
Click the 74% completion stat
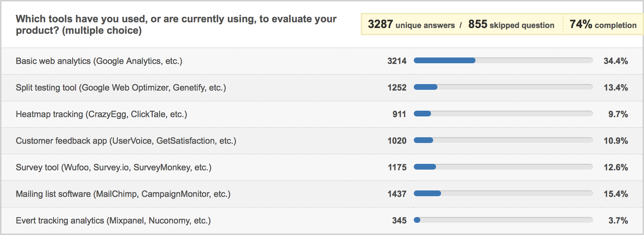pyautogui.click(x=603, y=24)
